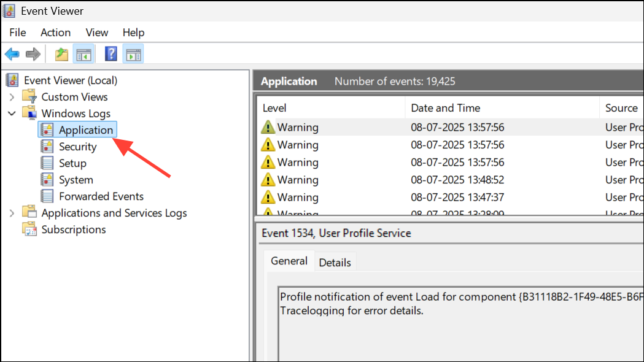Image resolution: width=644 pixels, height=362 pixels.
Task: Select the Forwarded Events log
Action: coord(101,196)
